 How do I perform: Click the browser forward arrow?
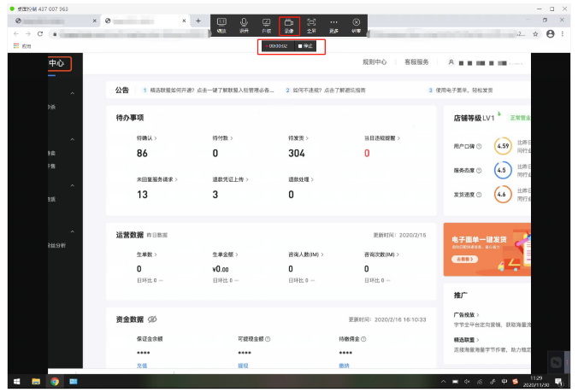(28, 34)
